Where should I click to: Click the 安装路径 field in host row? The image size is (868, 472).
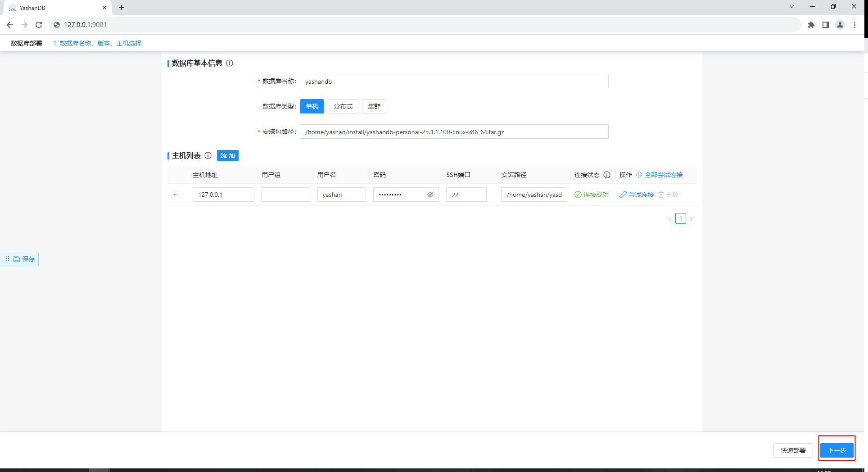point(534,195)
